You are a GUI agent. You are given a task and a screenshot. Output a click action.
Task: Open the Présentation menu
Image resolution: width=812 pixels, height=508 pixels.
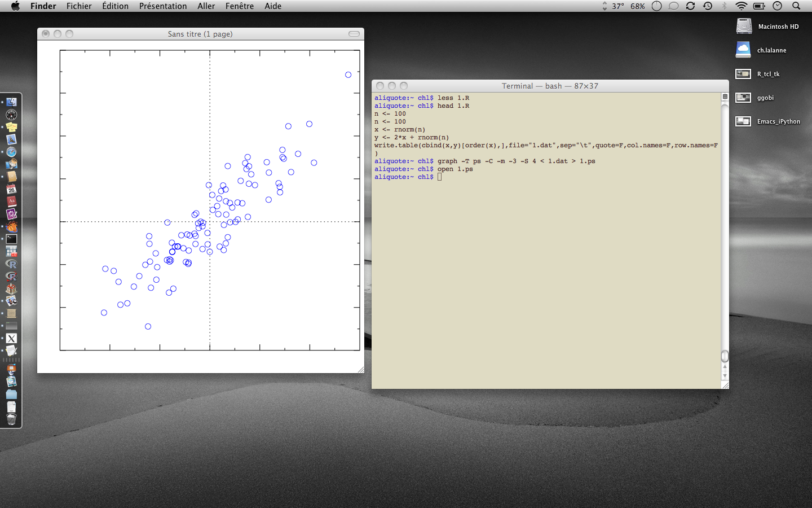coord(162,6)
